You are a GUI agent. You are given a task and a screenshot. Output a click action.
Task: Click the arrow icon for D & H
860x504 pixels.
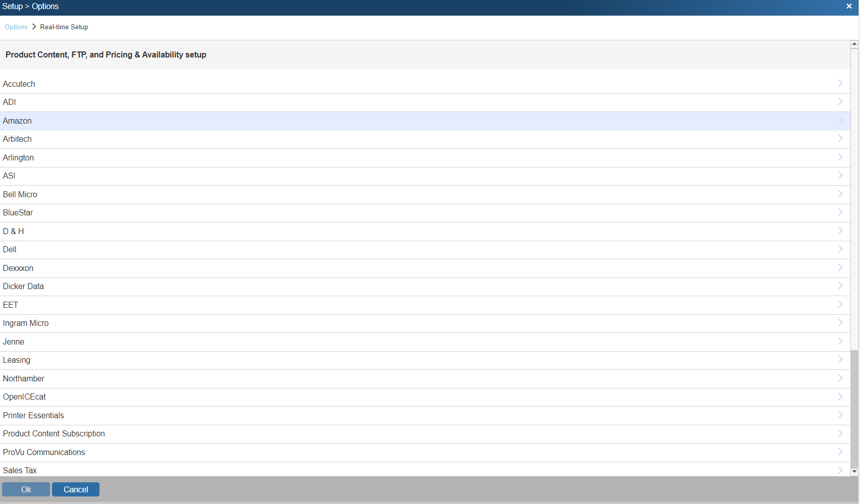(x=840, y=231)
